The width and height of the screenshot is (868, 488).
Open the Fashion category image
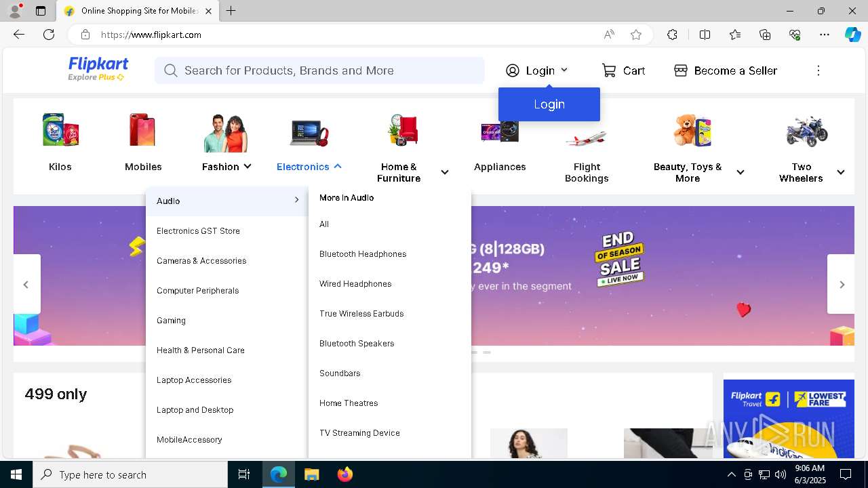coord(226,132)
